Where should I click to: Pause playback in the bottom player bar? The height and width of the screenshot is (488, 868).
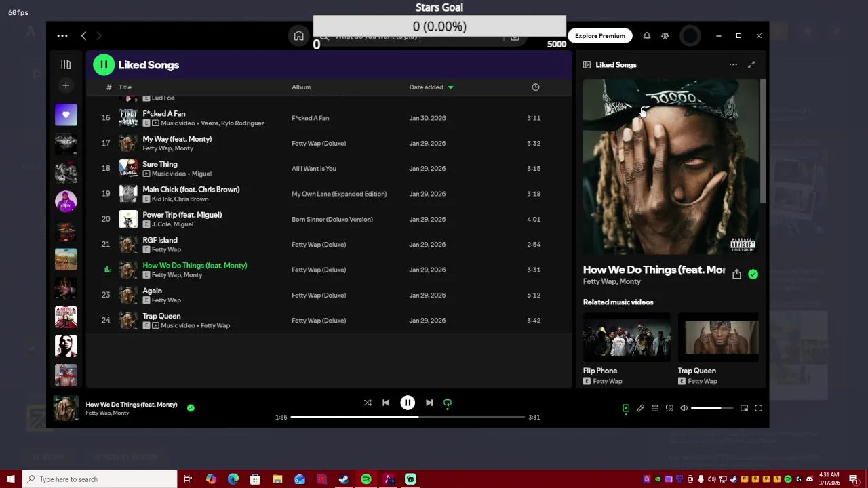tap(408, 403)
